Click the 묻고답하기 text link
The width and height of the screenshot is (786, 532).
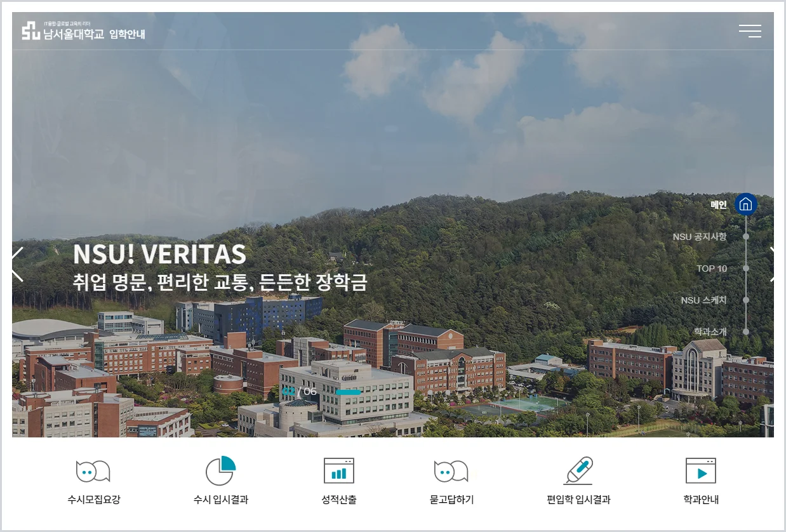click(451, 500)
